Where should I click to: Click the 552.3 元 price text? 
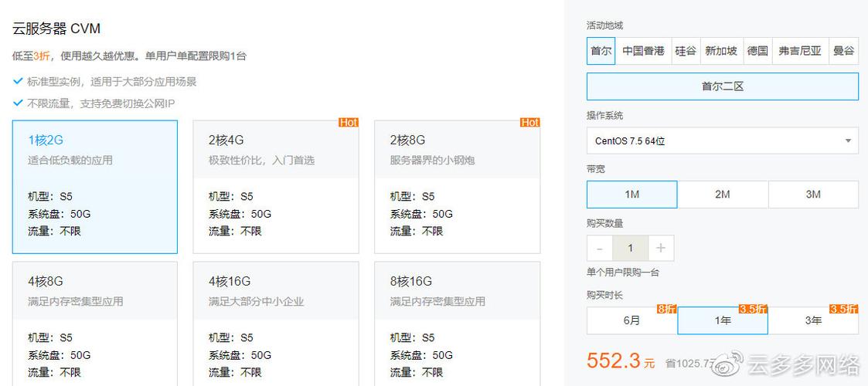[x=621, y=361]
